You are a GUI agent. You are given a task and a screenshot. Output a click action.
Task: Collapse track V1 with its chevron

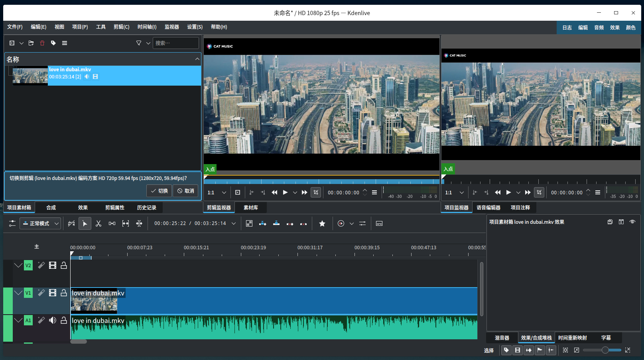pyautogui.click(x=18, y=293)
